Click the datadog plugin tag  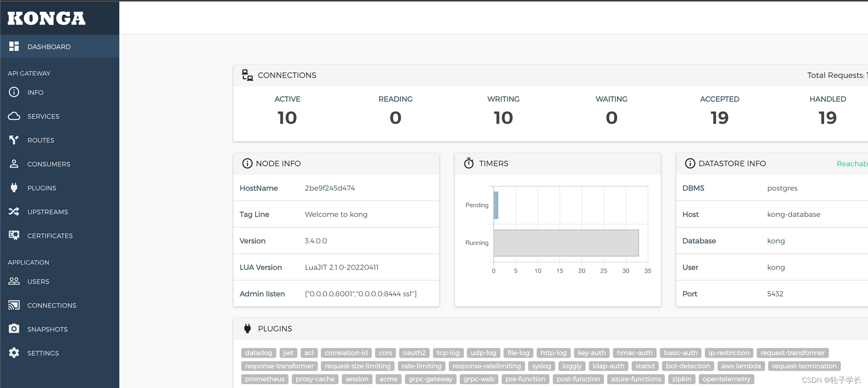click(259, 353)
